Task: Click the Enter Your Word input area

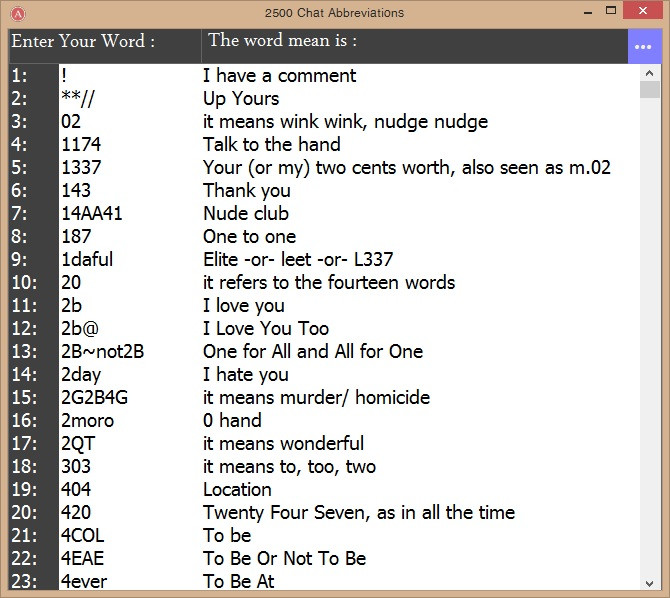Action: point(105,46)
